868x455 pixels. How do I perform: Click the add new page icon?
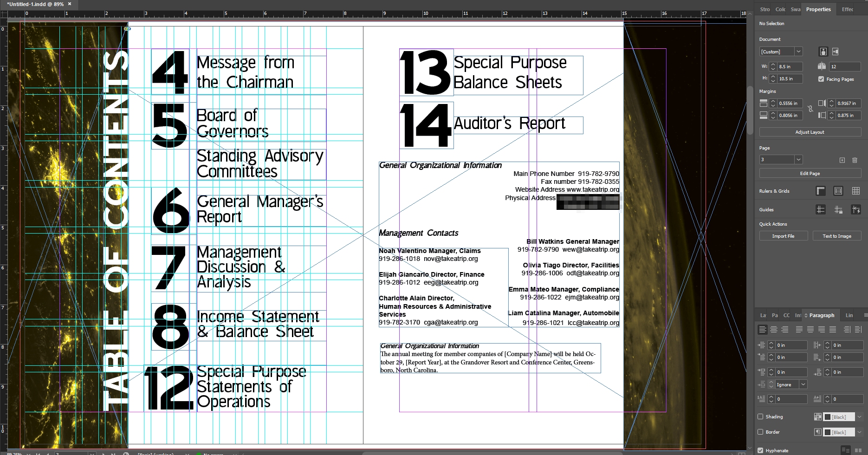(842, 160)
